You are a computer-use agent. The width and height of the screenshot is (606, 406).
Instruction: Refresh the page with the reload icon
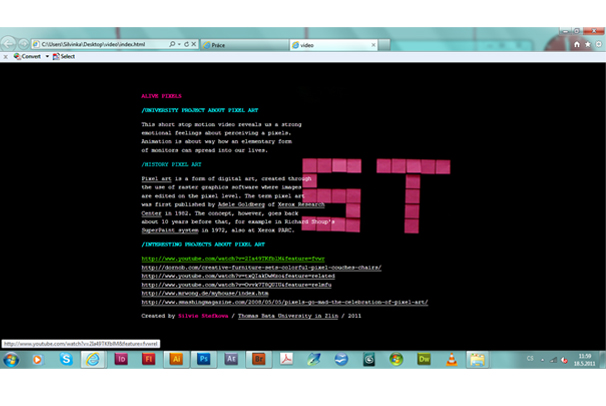(x=186, y=44)
